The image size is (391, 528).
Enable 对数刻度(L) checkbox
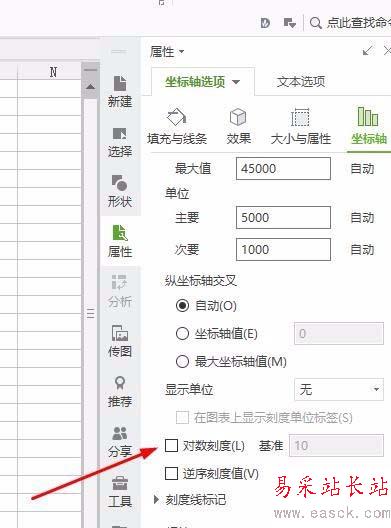pyautogui.click(x=171, y=445)
